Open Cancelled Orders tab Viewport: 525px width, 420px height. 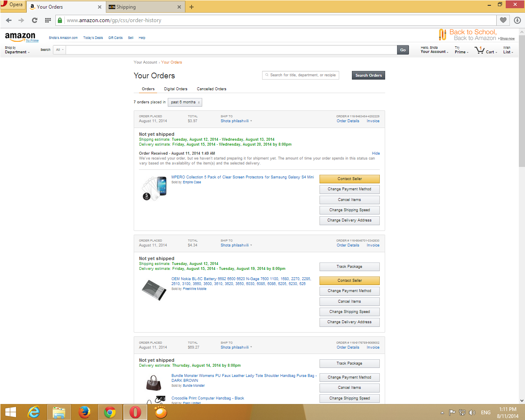tap(212, 89)
